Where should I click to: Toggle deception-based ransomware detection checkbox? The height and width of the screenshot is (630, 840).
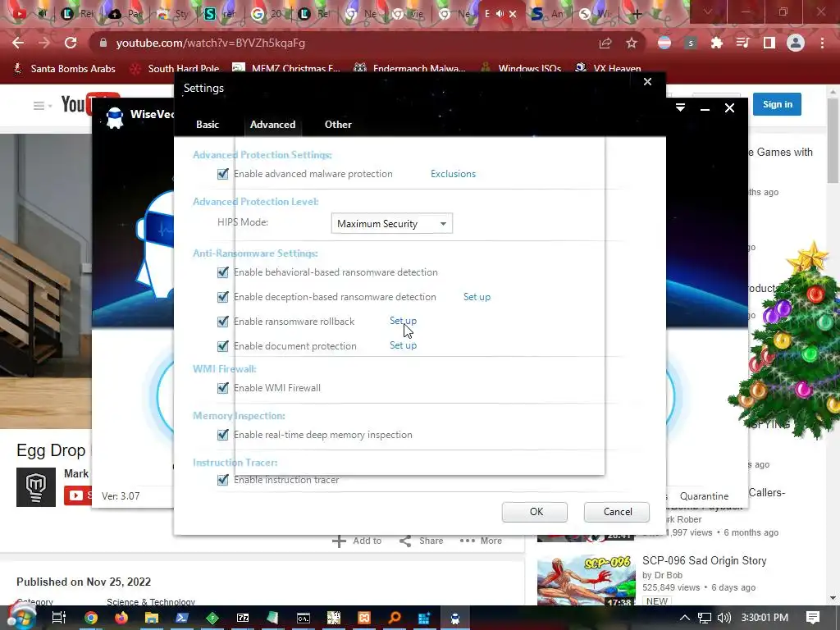(223, 297)
